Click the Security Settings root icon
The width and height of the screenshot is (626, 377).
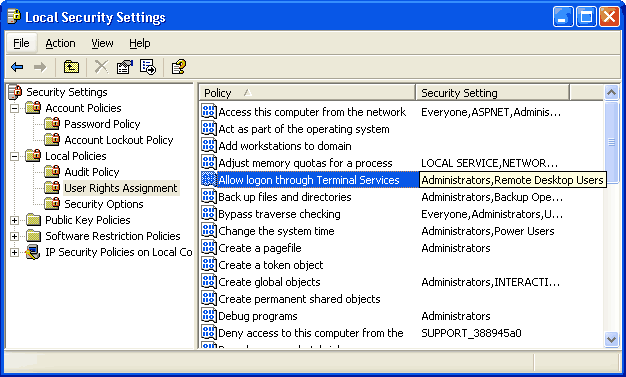[x=15, y=92]
